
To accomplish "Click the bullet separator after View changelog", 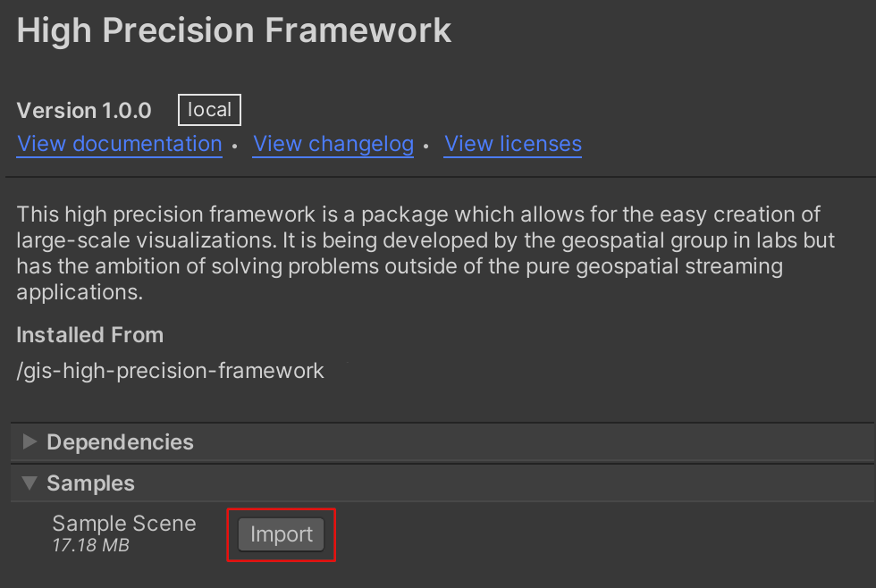I will 426,147.
